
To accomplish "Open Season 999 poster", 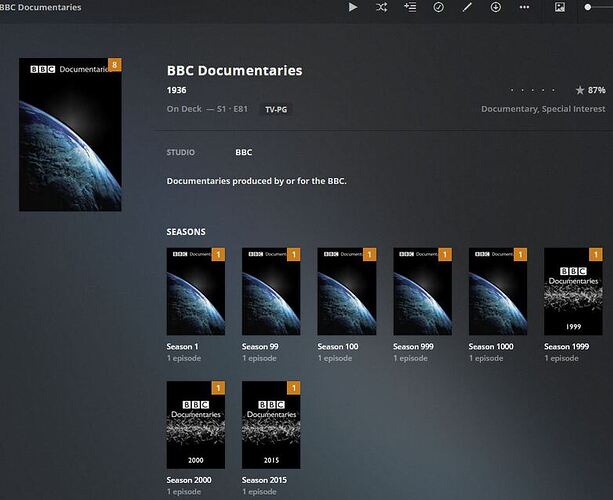I will (x=423, y=291).
